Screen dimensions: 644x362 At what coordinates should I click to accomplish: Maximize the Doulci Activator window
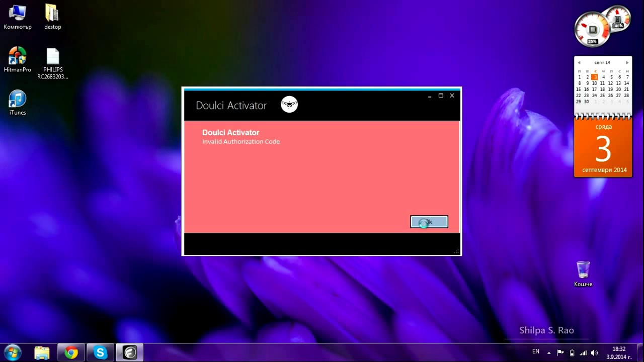pos(441,96)
